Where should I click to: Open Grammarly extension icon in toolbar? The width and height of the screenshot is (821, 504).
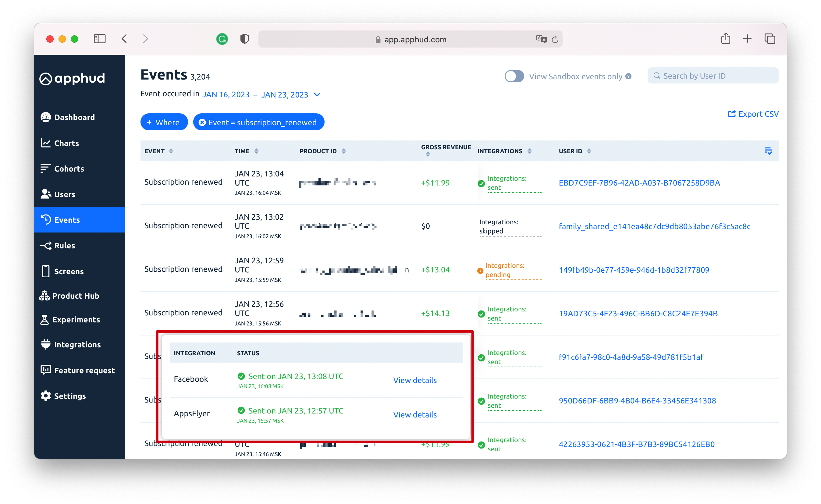click(x=222, y=39)
